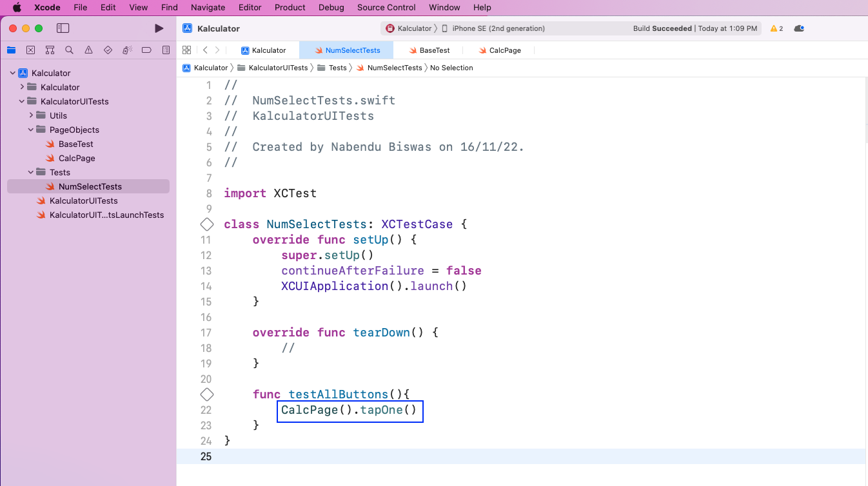
Task: Open the related items grid menu
Action: 186,50
